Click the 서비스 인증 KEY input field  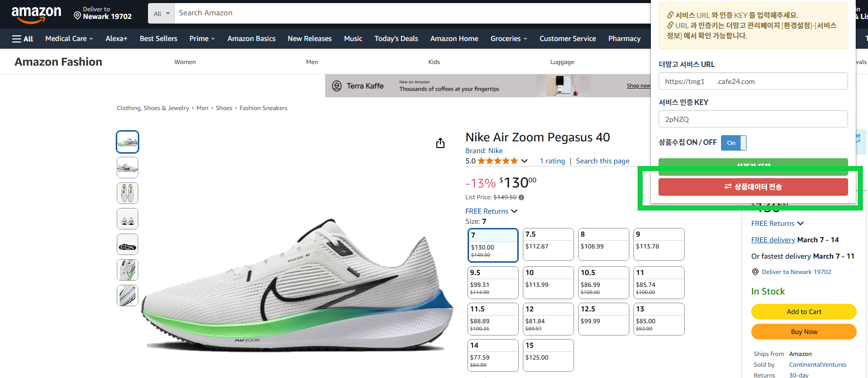(x=753, y=119)
